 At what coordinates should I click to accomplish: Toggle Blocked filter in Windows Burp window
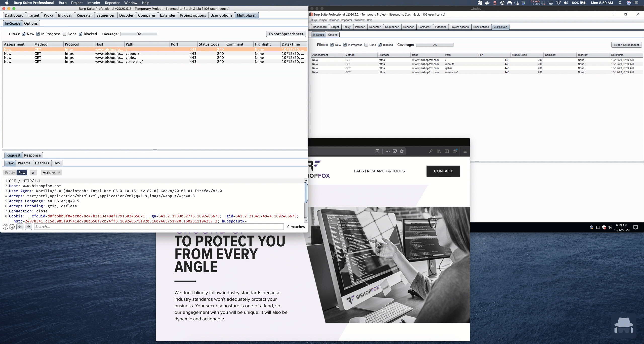point(380,45)
